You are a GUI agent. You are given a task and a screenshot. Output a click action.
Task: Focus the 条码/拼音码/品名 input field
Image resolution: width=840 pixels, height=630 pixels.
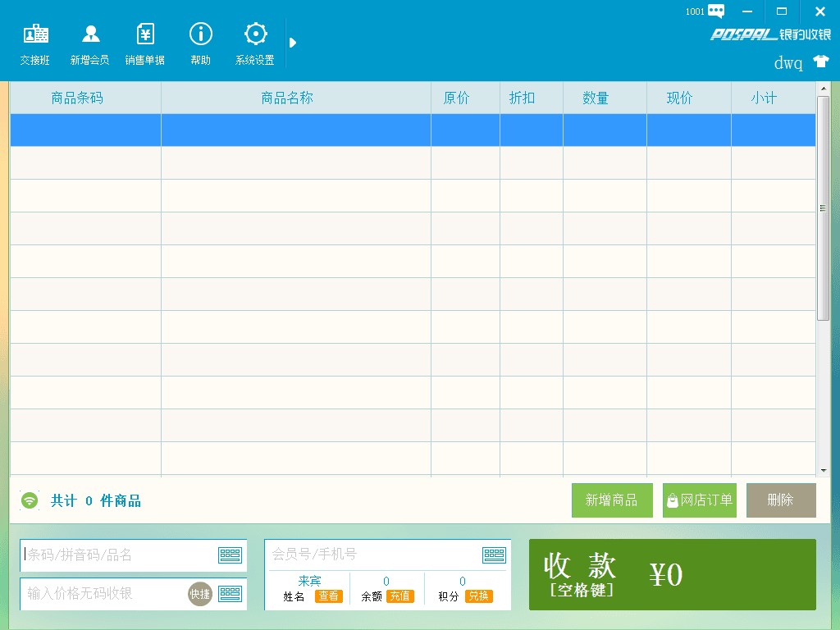[x=119, y=555]
